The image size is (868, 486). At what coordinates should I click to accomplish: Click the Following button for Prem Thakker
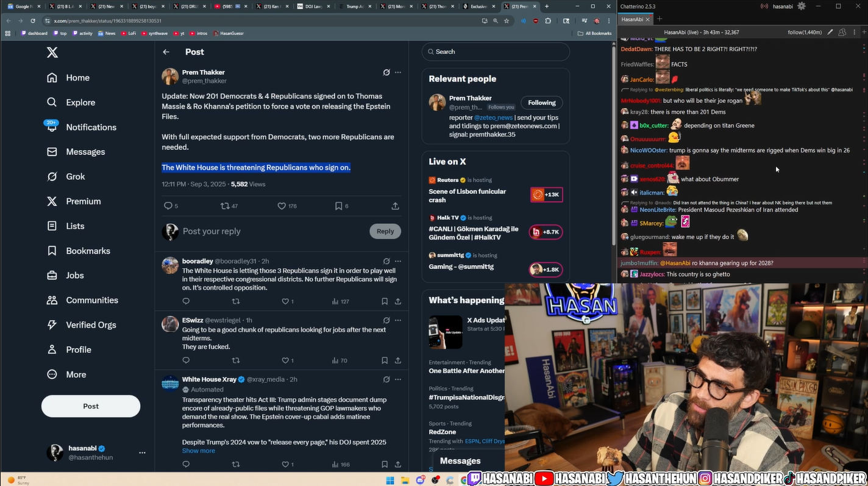pyautogui.click(x=542, y=102)
